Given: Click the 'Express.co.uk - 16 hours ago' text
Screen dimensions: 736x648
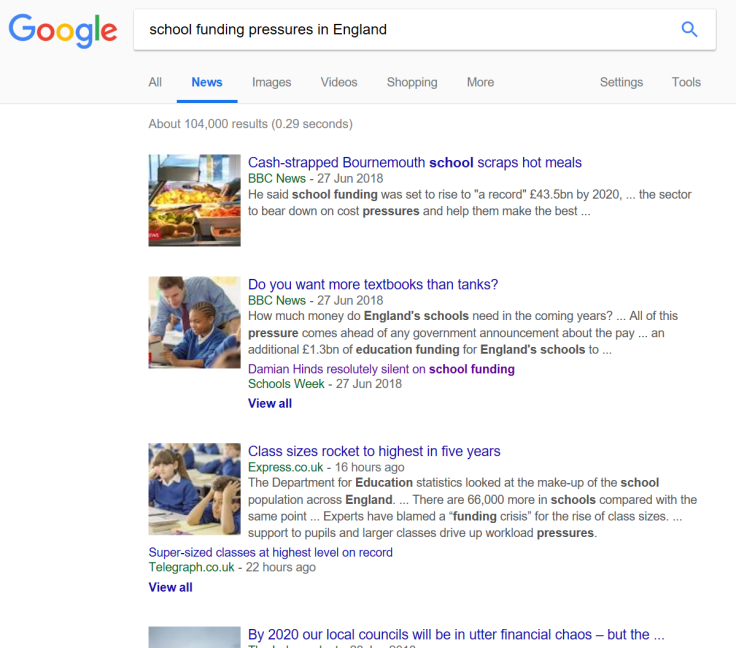Looking at the screenshot, I should tap(326, 467).
